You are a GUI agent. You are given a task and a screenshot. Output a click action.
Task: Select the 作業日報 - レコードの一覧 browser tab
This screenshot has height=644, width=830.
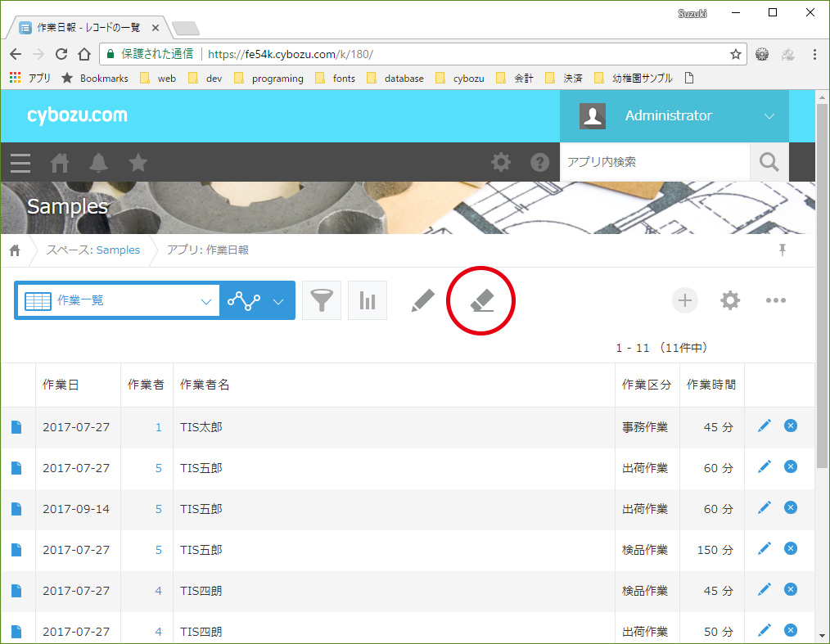click(x=88, y=28)
